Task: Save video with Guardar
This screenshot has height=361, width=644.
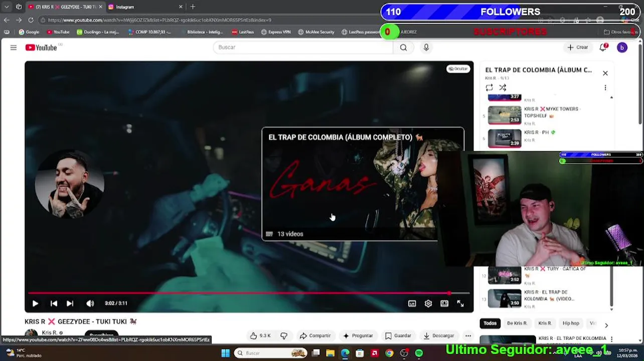Action: 398,335
